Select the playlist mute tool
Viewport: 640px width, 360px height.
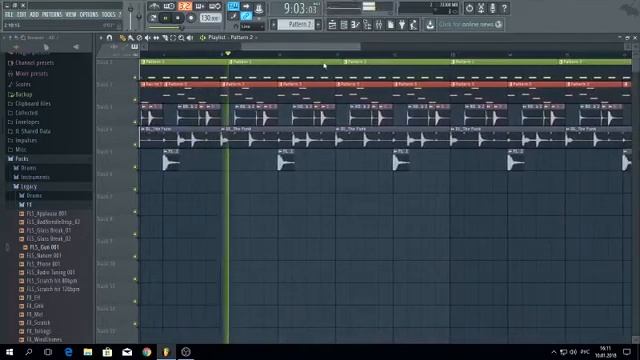pos(147,38)
